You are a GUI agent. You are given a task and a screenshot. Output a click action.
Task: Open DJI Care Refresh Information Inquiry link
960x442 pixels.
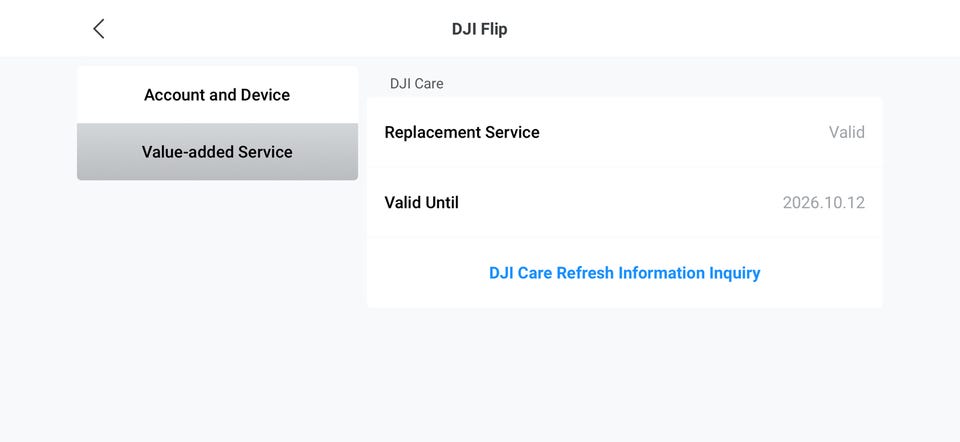click(624, 273)
